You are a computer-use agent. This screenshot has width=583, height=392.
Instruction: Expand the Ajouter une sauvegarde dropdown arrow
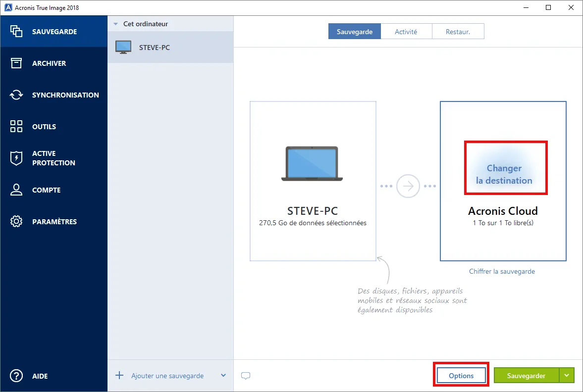click(223, 375)
